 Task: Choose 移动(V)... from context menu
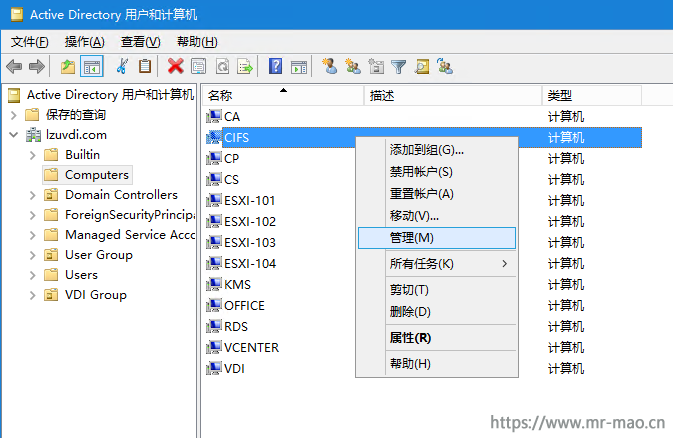437,216
